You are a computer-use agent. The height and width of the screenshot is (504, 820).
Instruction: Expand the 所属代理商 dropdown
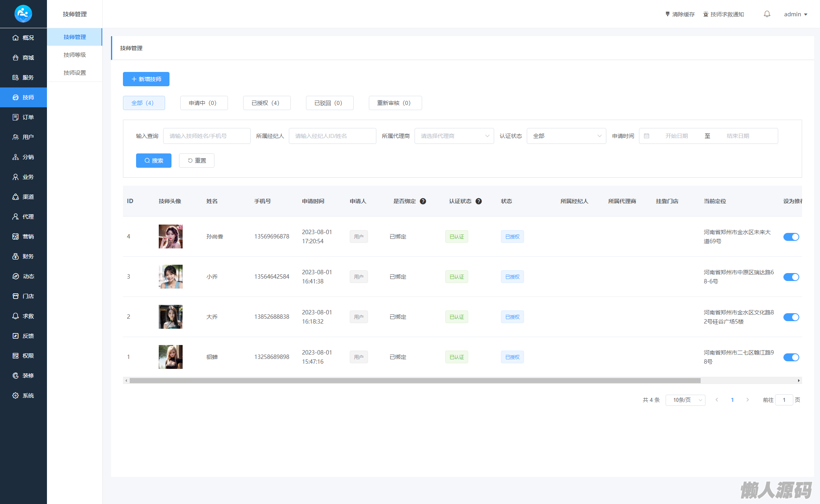click(454, 136)
